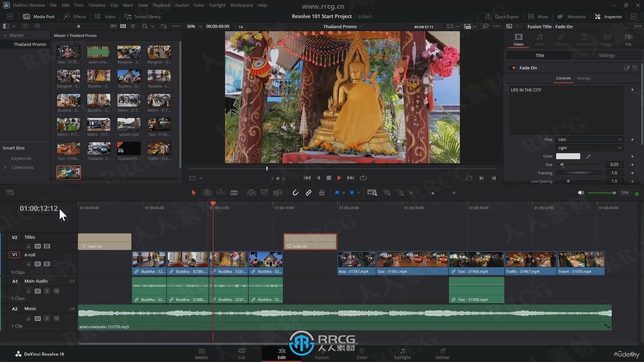Open the Playback menu

pos(161,5)
